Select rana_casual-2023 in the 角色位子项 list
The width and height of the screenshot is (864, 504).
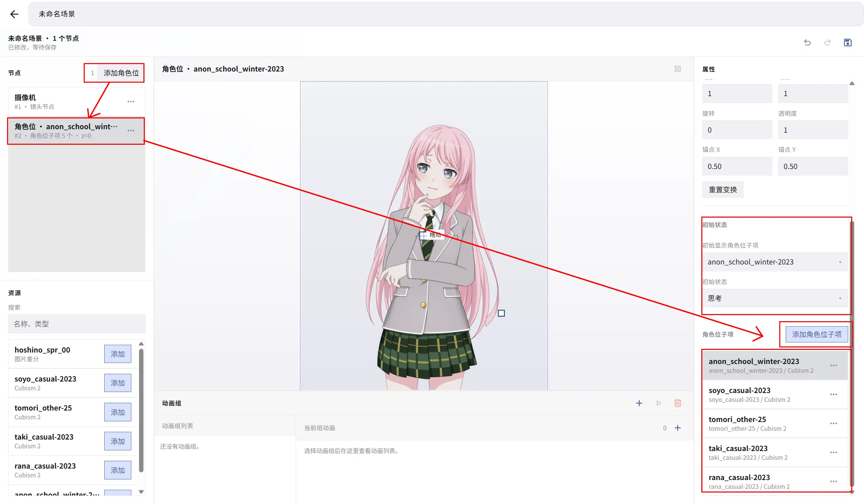coord(775,482)
